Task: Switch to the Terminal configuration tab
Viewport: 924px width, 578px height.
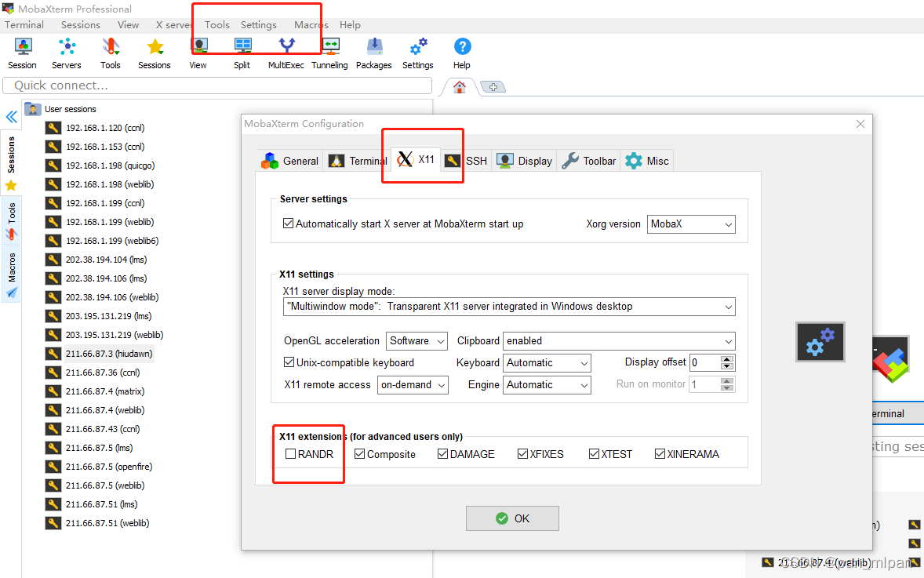Action: coord(357,161)
